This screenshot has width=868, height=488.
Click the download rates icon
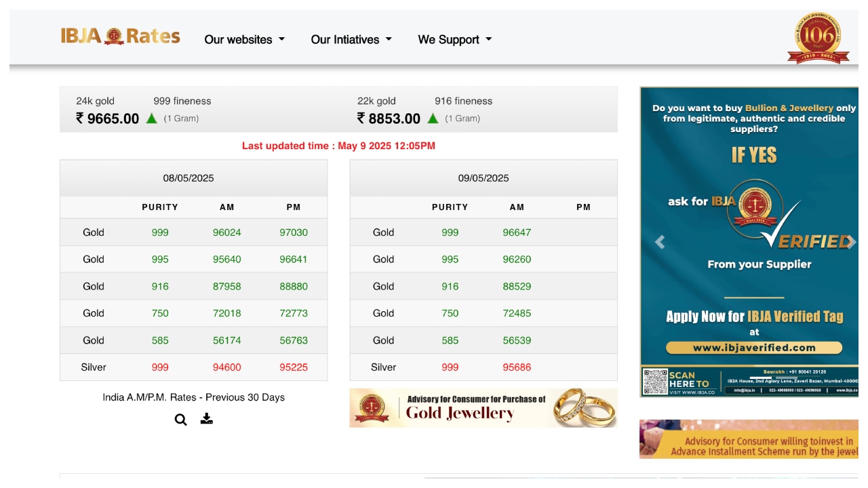click(x=207, y=419)
